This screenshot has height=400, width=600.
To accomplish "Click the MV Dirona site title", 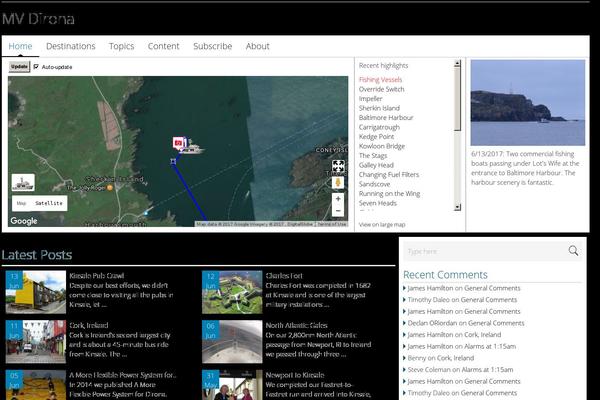I will tap(38, 19).
